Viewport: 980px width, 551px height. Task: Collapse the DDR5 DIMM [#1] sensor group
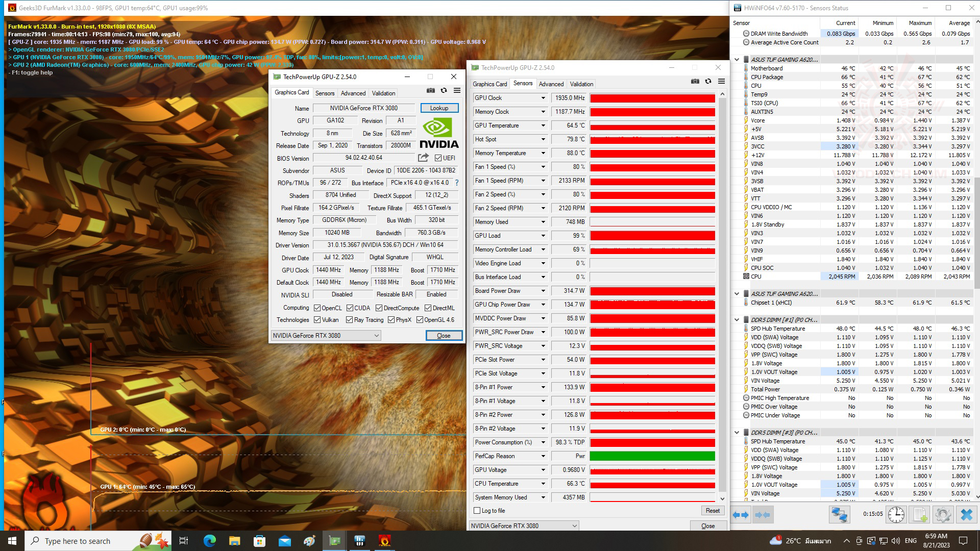tap(737, 320)
